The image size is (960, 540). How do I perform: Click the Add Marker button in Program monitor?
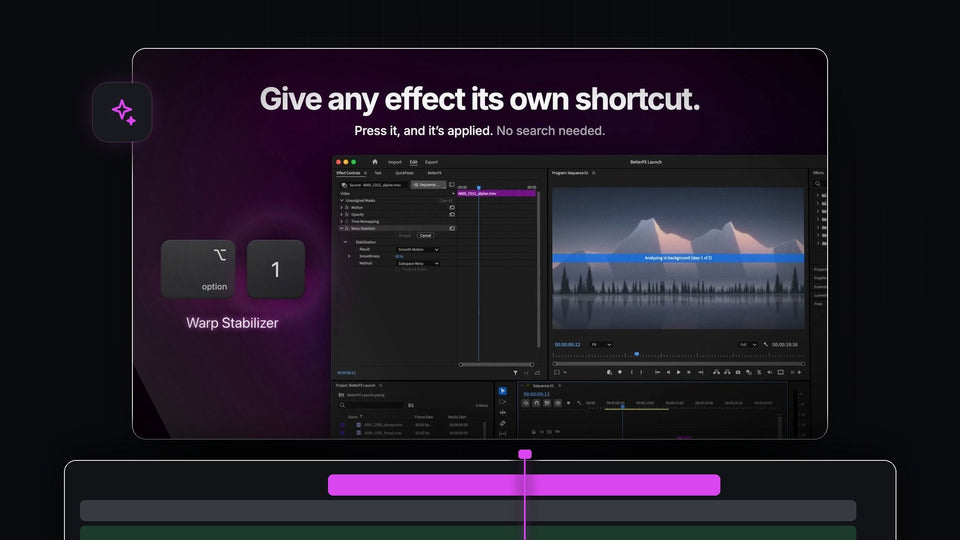click(620, 372)
